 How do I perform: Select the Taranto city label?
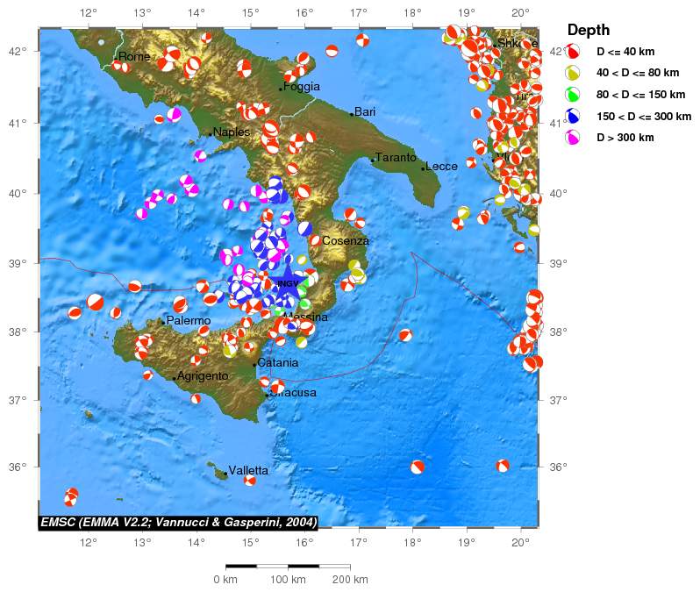(x=395, y=158)
